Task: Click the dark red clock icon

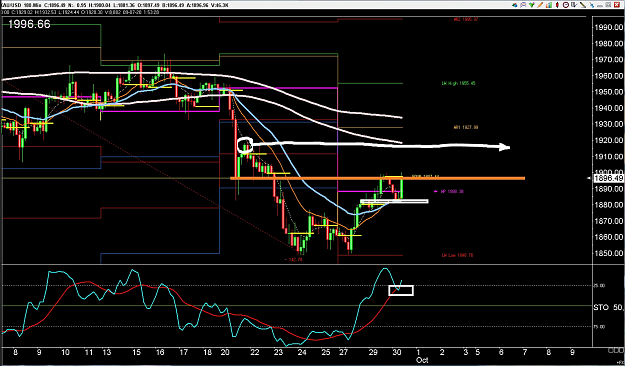Action: coord(566,5)
